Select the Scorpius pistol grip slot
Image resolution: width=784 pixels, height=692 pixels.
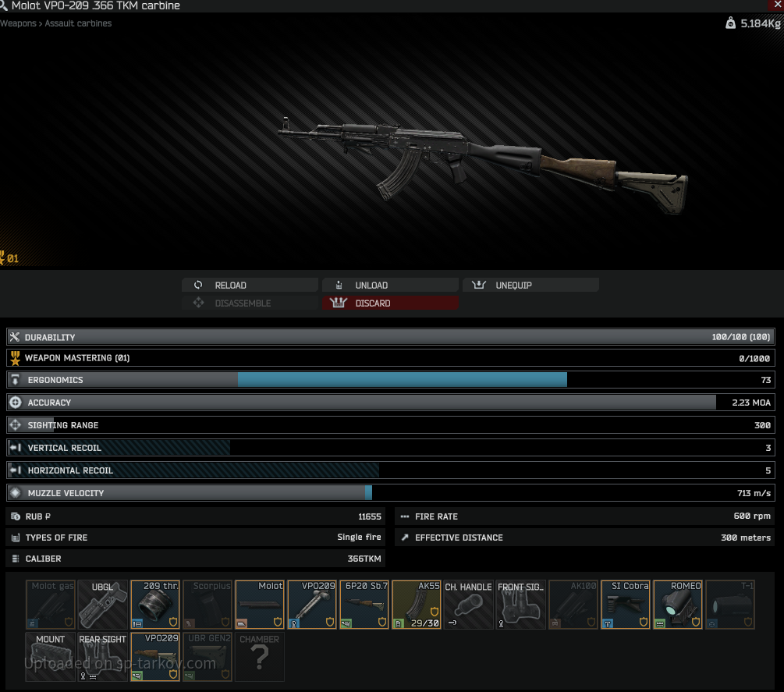pos(208,605)
